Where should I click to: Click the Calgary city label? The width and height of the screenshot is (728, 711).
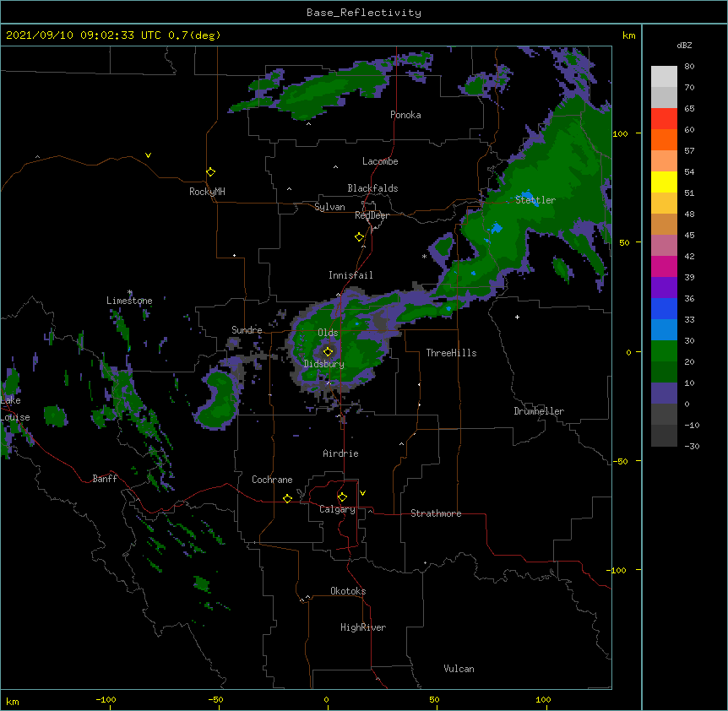pos(337,509)
